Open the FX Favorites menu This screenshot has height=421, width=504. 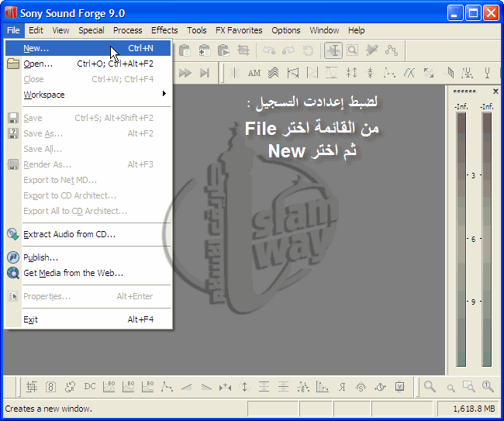(x=239, y=30)
